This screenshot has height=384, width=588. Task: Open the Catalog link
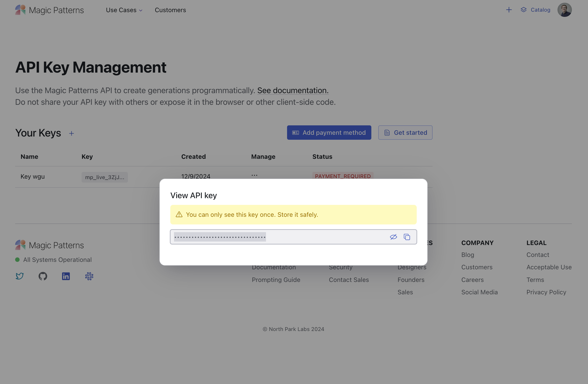pos(535,10)
